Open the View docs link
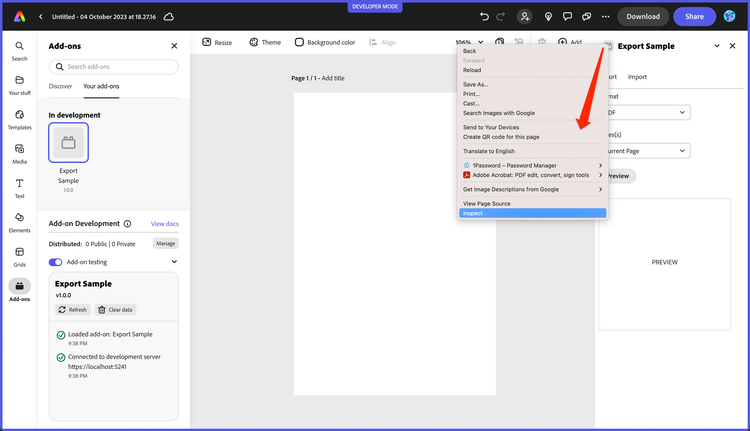This screenshot has height=431, width=750. click(x=164, y=224)
